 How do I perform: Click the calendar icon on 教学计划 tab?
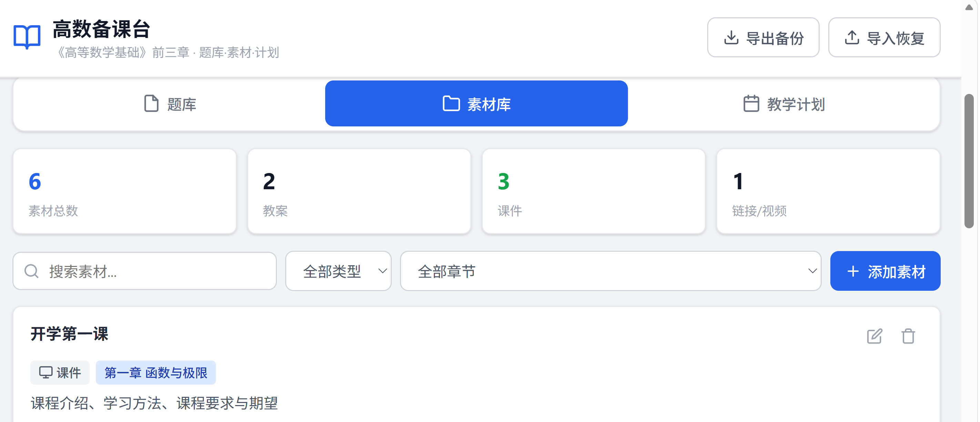click(751, 104)
